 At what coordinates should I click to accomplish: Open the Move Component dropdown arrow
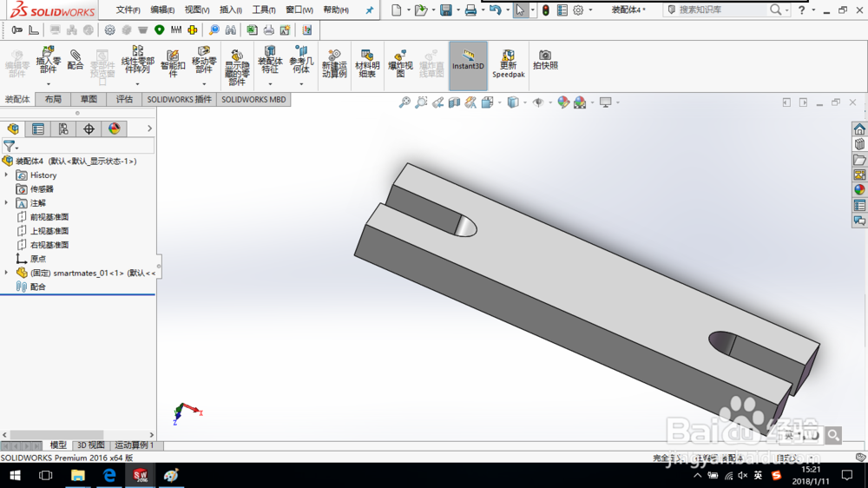point(204,84)
